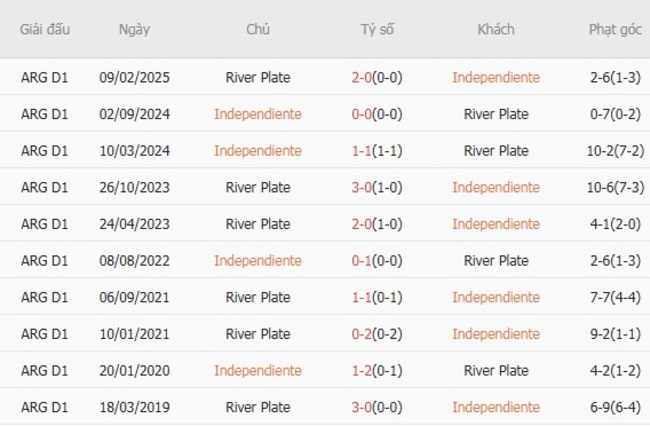Click the "Chủ" column header
650x426 pixels.
(x=257, y=29)
